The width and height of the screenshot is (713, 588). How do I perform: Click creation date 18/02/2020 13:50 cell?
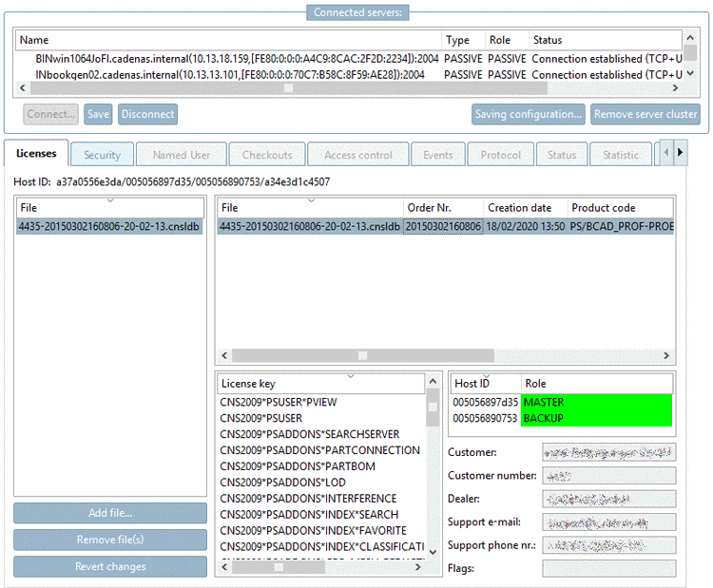[x=525, y=226]
